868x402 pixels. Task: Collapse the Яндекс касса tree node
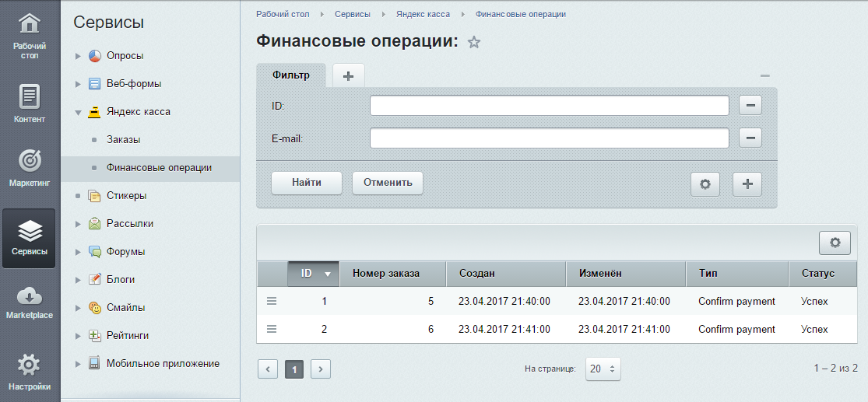tap(78, 112)
